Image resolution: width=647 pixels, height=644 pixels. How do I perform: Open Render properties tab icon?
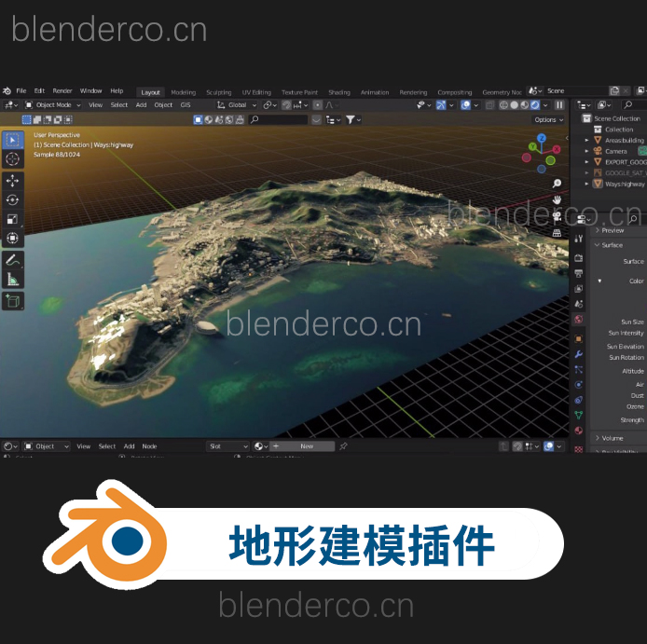[x=579, y=258]
